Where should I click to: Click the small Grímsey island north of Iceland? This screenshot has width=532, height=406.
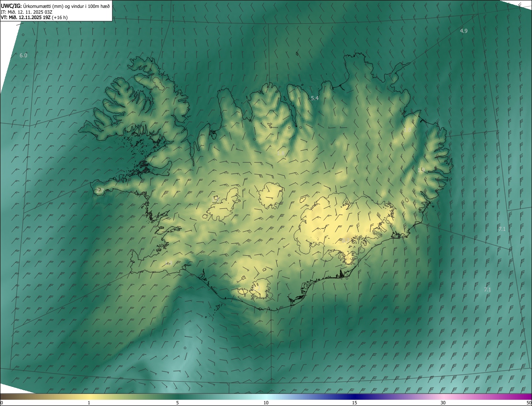point(298,54)
